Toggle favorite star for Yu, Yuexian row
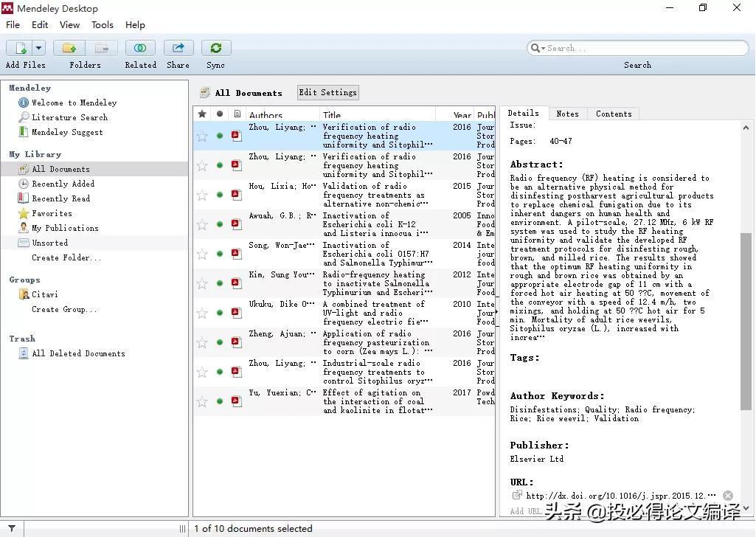 [202, 401]
